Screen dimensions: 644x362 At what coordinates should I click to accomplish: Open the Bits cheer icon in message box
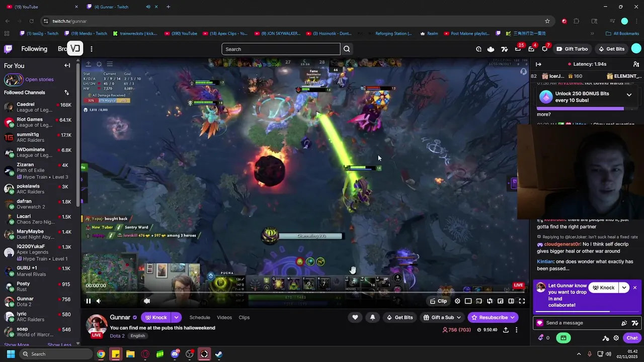tap(624, 323)
